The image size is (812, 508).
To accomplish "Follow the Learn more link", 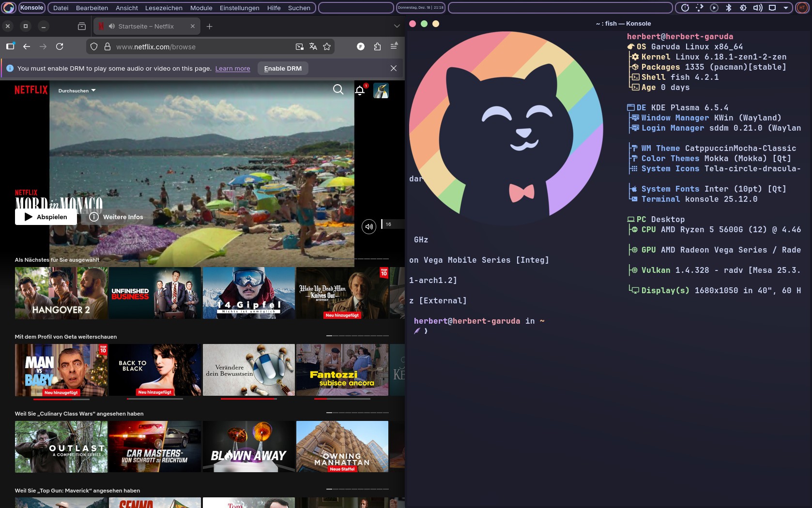I will pos(232,68).
